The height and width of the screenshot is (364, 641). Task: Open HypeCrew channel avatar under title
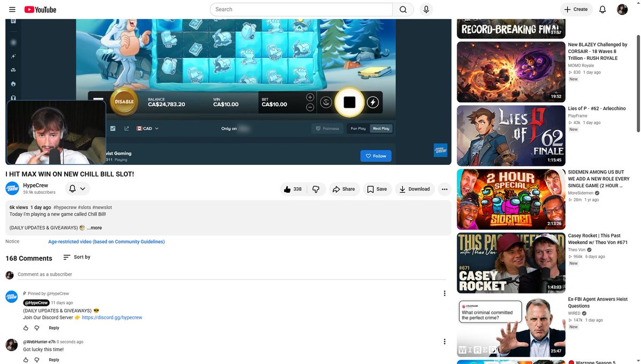(x=12, y=188)
